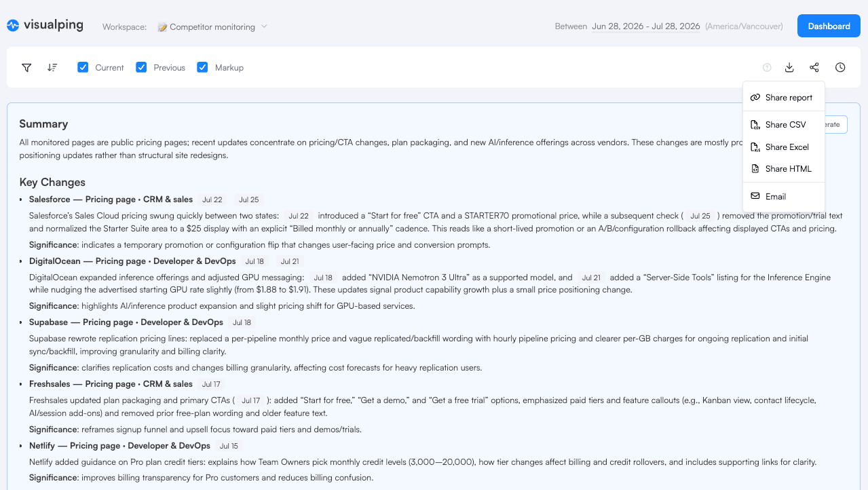Click the Jul 21 tag beside DigitalOcean heading
This screenshot has width=868, height=490.
pyautogui.click(x=290, y=261)
